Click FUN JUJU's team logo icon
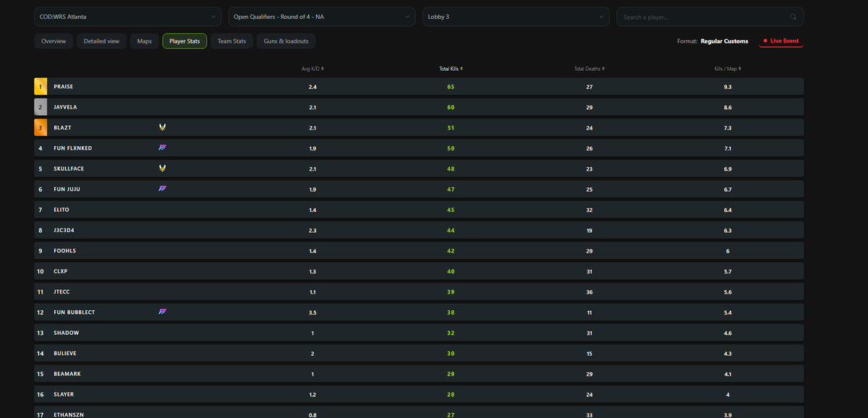 tap(163, 189)
